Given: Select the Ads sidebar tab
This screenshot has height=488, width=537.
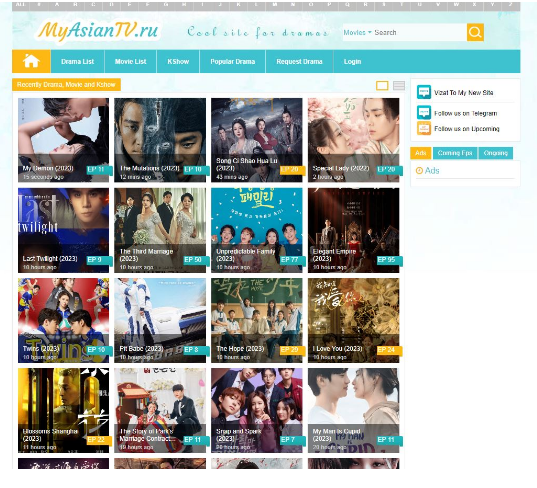Looking at the screenshot, I should [x=421, y=153].
